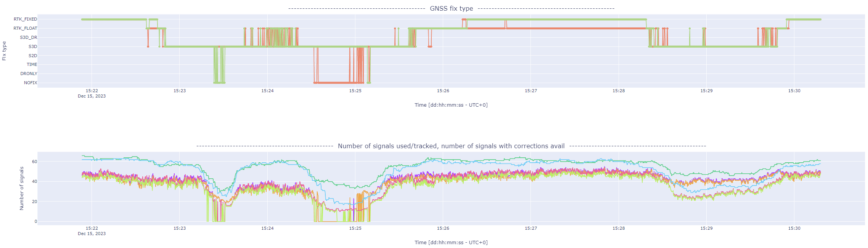Click the 15:23 tick on the signals chart
The height and width of the screenshot is (248, 868).
click(x=180, y=228)
